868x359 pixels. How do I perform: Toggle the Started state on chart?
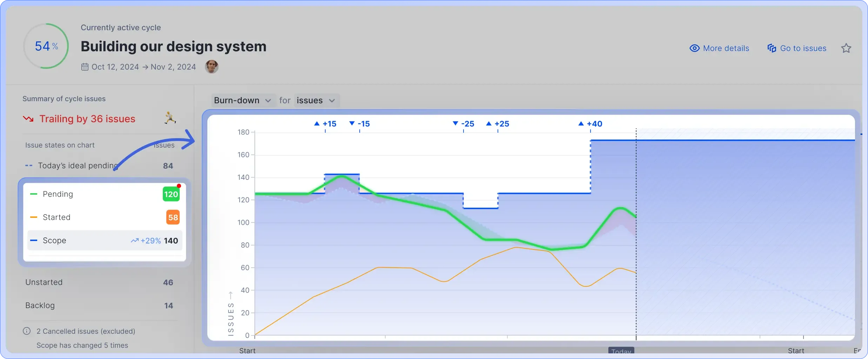click(x=104, y=217)
